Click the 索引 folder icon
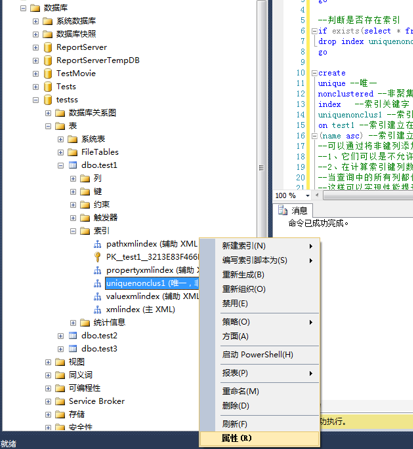 [x=85, y=231]
